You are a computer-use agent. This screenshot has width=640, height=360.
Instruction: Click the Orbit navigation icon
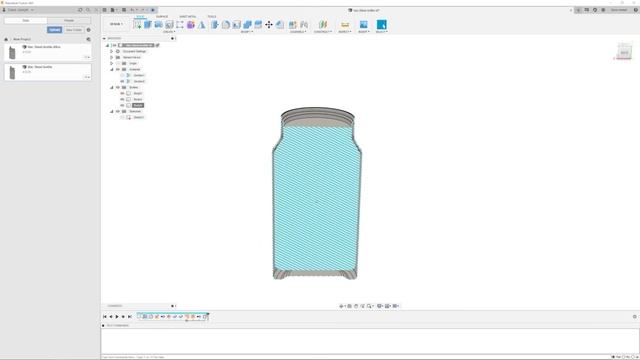pos(342,306)
